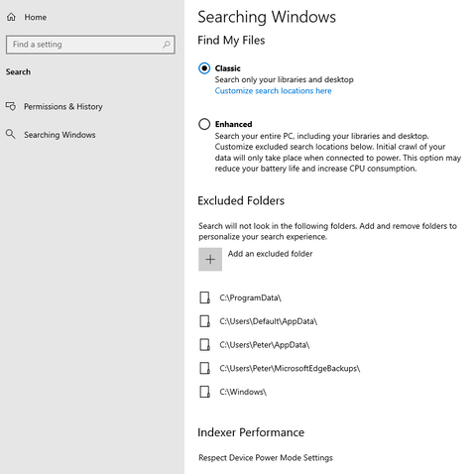
Task: Click the plus icon to add excluded folder
Action: coord(210,259)
